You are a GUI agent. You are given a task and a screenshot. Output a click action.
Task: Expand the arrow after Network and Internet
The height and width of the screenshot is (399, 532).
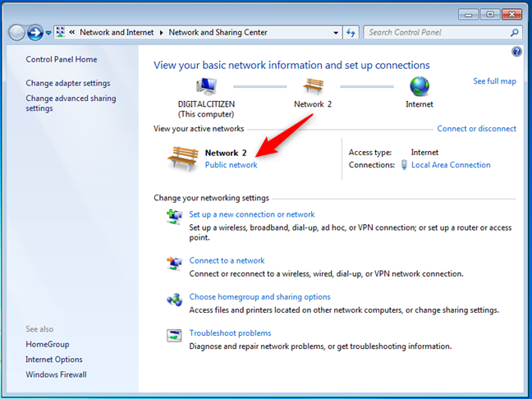click(161, 33)
